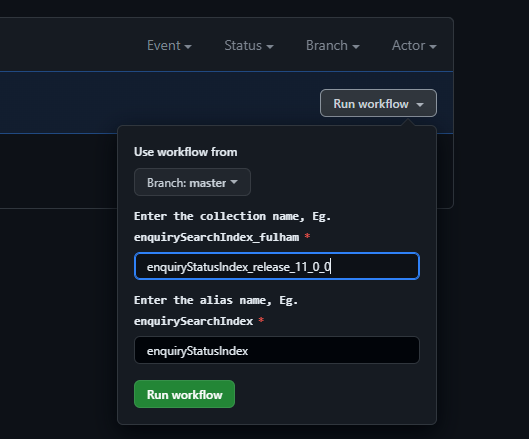Expand the Branch filter in the header

coord(333,46)
